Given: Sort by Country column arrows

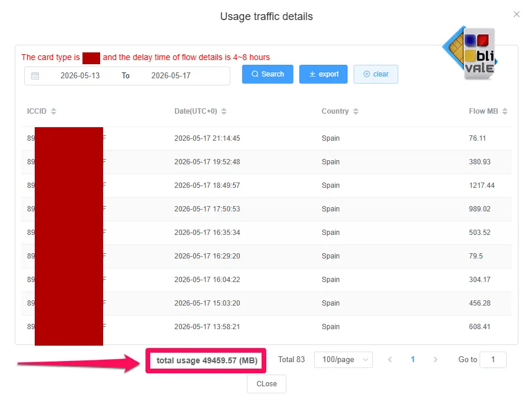Looking at the screenshot, I should pos(356,111).
